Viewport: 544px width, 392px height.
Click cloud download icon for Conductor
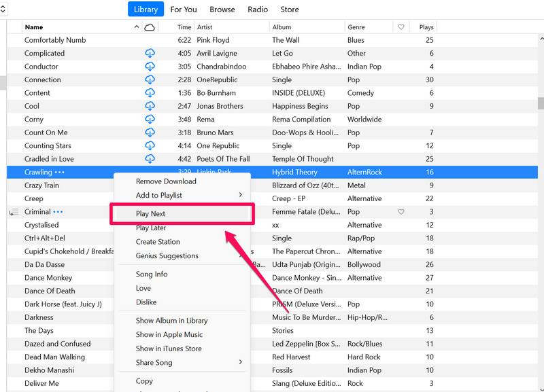click(150, 67)
